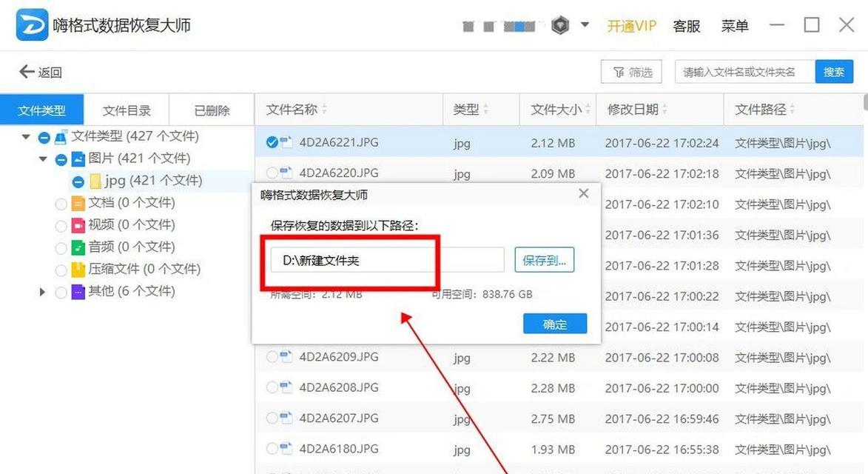Uncheck the 4D2A6221.JPG file checkbox

(x=272, y=142)
